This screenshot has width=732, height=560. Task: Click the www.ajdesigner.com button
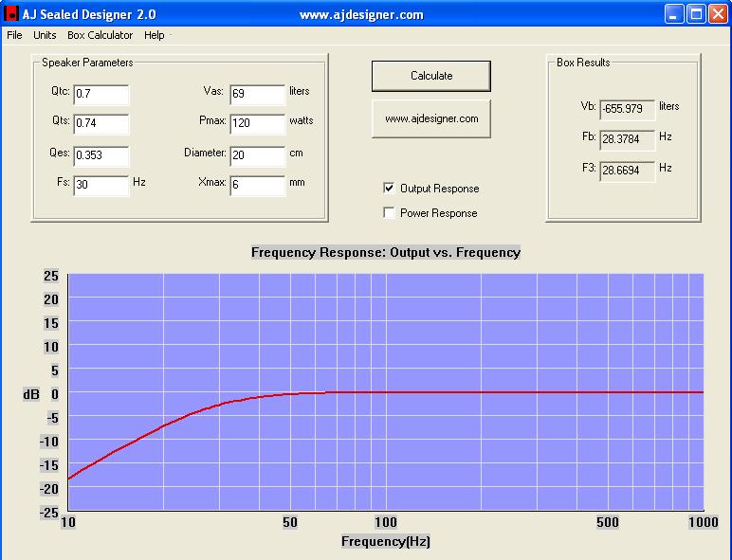pos(431,118)
